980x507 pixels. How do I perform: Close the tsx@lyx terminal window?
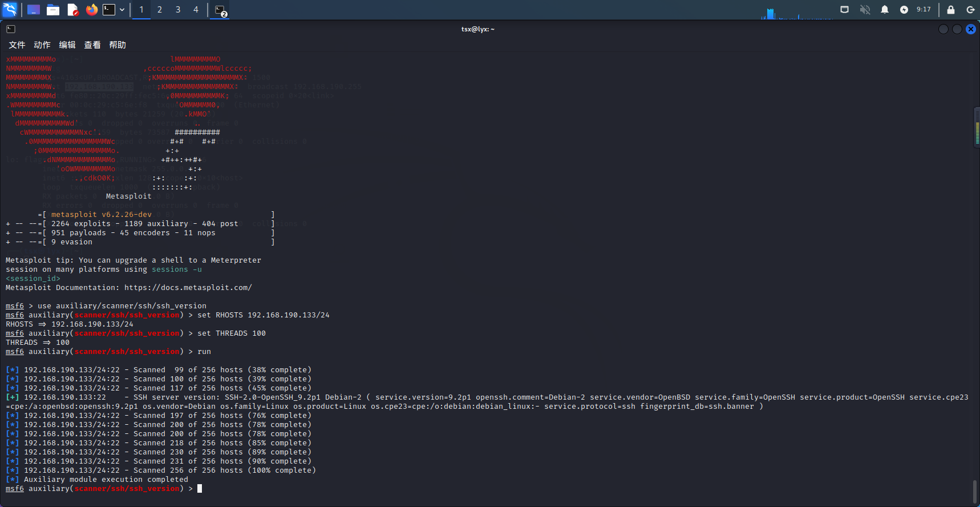971,29
